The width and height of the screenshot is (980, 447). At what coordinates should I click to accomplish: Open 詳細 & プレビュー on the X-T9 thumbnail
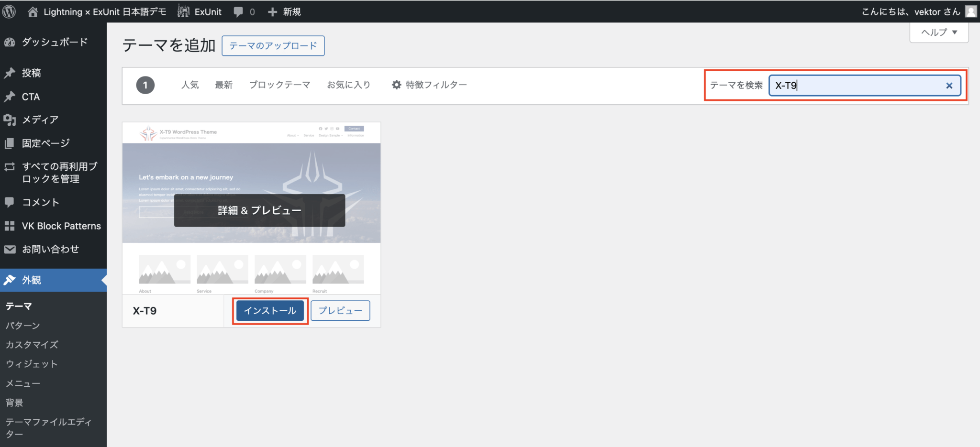point(259,210)
